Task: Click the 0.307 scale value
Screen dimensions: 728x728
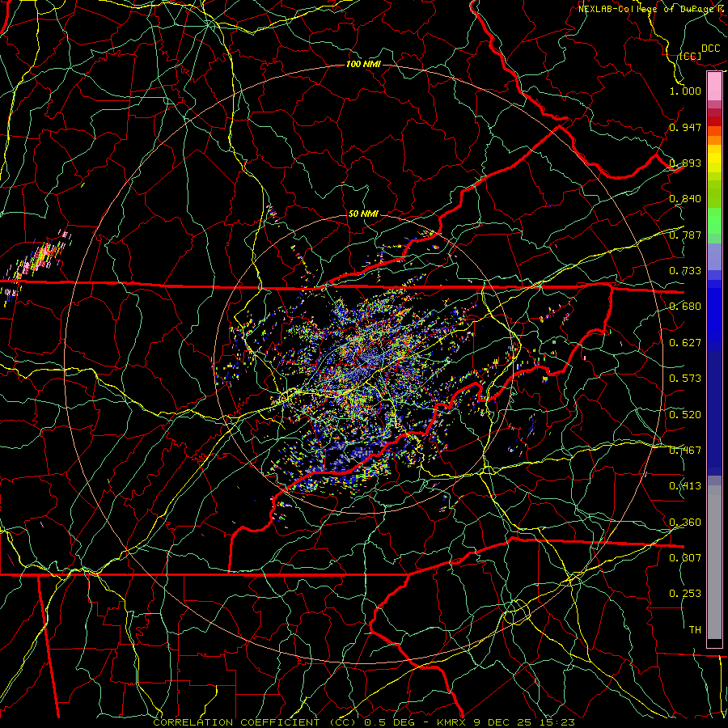Action: pos(685,557)
